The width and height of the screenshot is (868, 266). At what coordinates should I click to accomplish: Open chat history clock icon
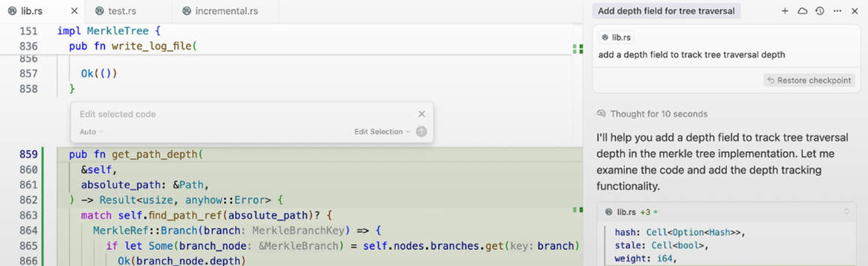pos(820,11)
